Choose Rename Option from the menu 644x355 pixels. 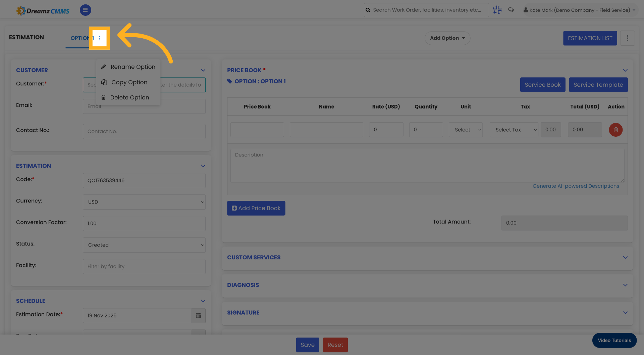click(128, 67)
